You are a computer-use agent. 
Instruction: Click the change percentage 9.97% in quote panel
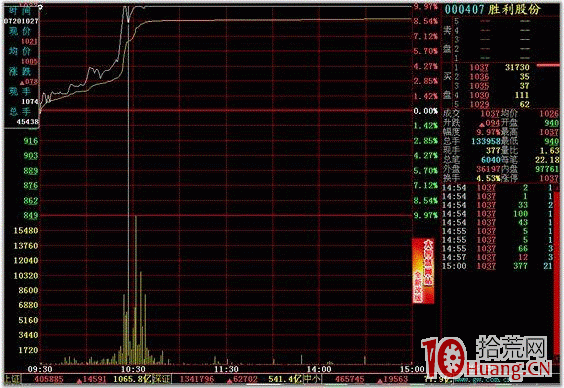(x=488, y=132)
